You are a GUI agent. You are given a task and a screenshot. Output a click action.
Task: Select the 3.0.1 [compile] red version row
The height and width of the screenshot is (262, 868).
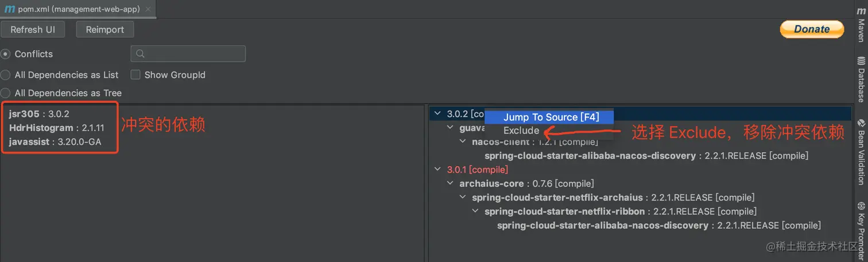pyautogui.click(x=478, y=170)
